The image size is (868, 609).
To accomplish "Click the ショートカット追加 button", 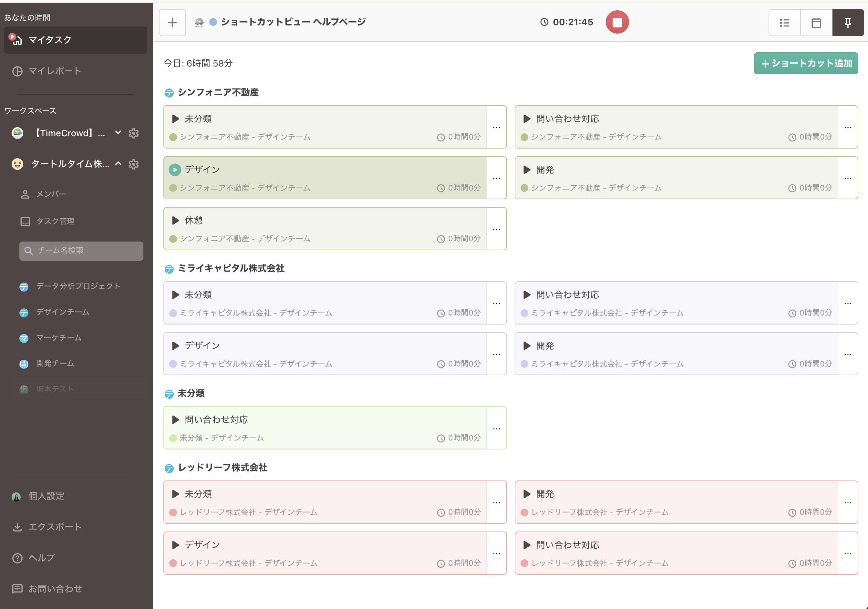I will pos(806,63).
